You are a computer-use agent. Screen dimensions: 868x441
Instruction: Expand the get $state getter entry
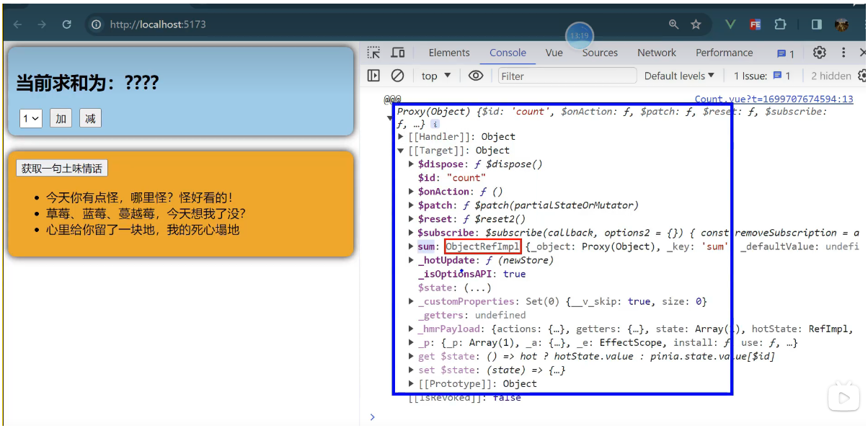click(x=412, y=356)
